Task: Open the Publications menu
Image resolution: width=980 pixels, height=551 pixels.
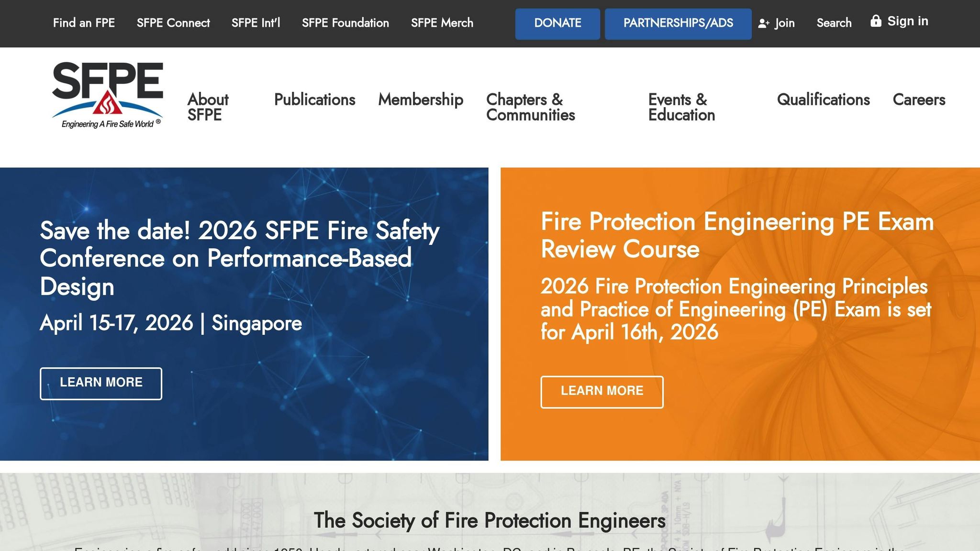Action: coord(314,100)
